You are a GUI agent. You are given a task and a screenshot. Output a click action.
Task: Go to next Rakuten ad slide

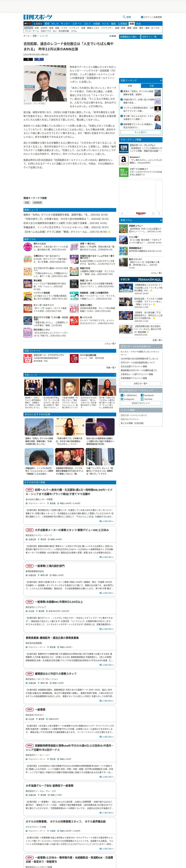tap(159, 213)
